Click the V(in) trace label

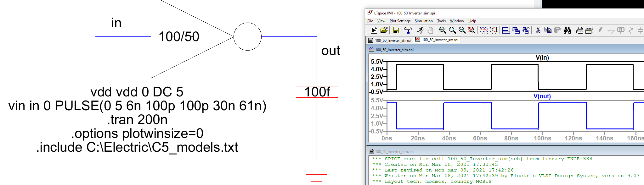[542, 58]
